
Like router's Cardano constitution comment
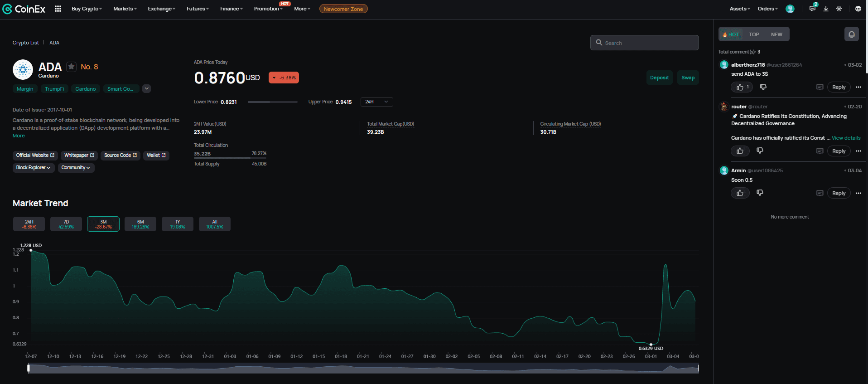click(740, 151)
